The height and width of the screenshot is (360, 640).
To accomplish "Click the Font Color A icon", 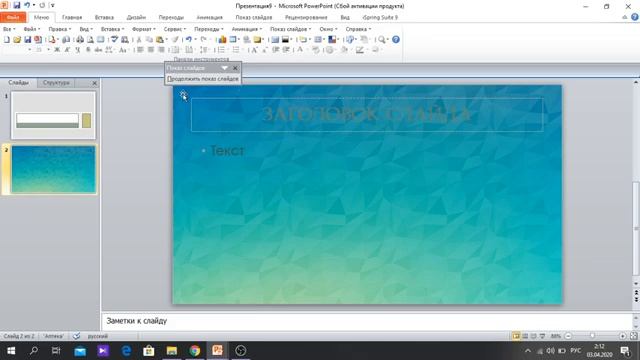I will [300, 50].
